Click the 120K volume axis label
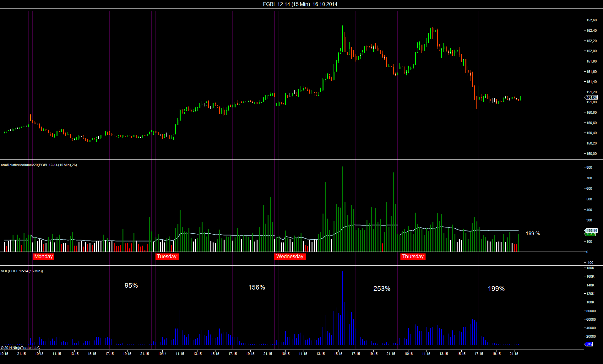Viewport: 603px width, 364px height. click(x=590, y=294)
